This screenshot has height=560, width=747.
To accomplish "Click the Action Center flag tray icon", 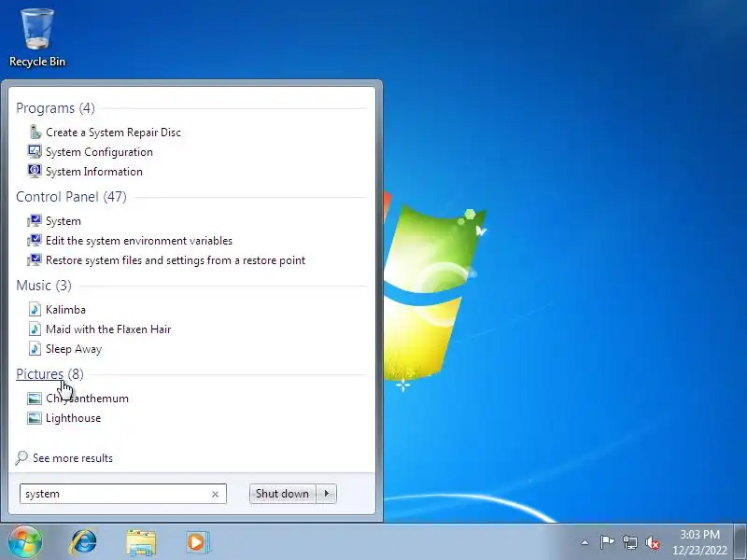I will pos(607,542).
